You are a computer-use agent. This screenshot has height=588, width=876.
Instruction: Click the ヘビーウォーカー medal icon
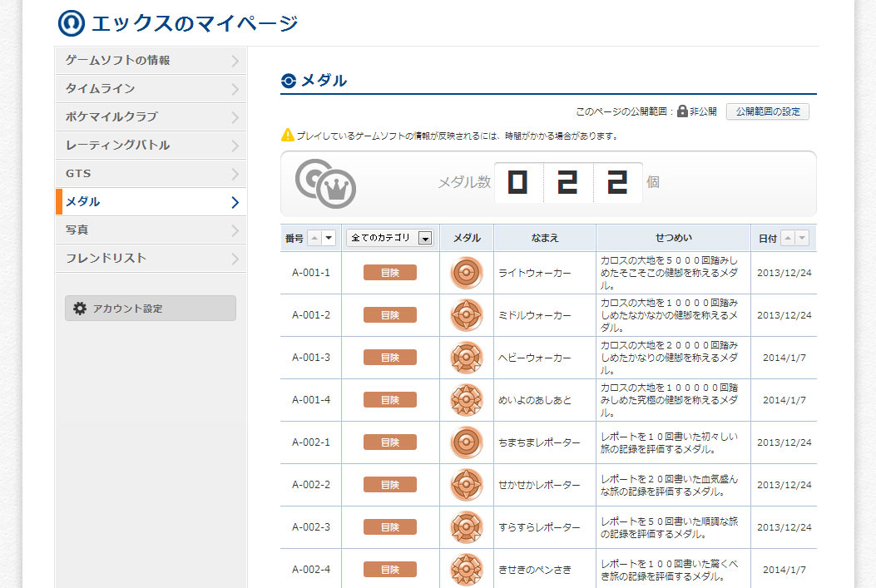point(467,358)
